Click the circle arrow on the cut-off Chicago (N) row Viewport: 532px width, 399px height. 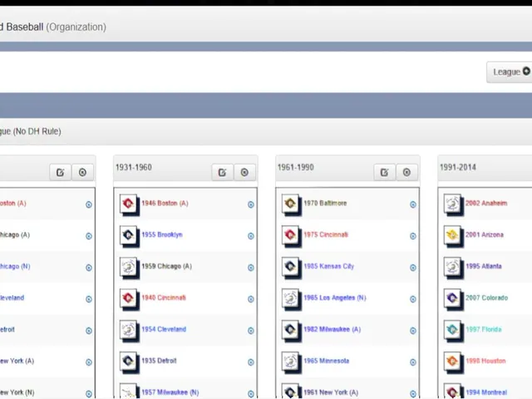(89, 268)
